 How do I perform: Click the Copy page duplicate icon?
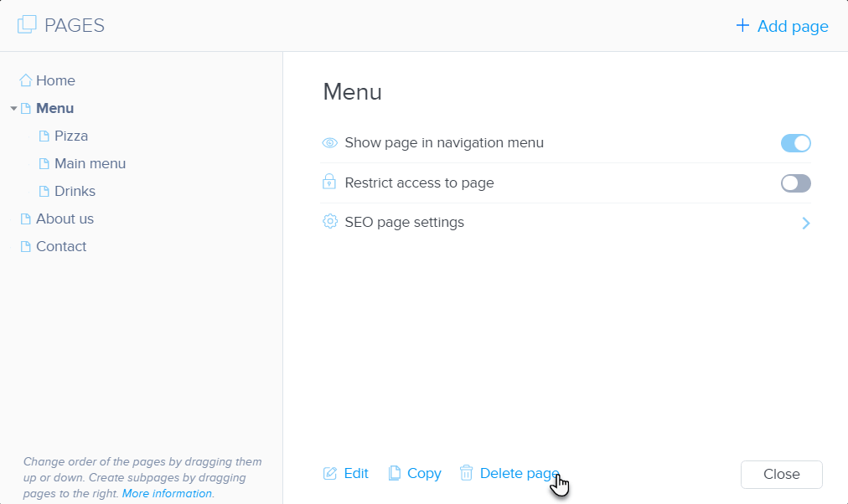pos(395,474)
